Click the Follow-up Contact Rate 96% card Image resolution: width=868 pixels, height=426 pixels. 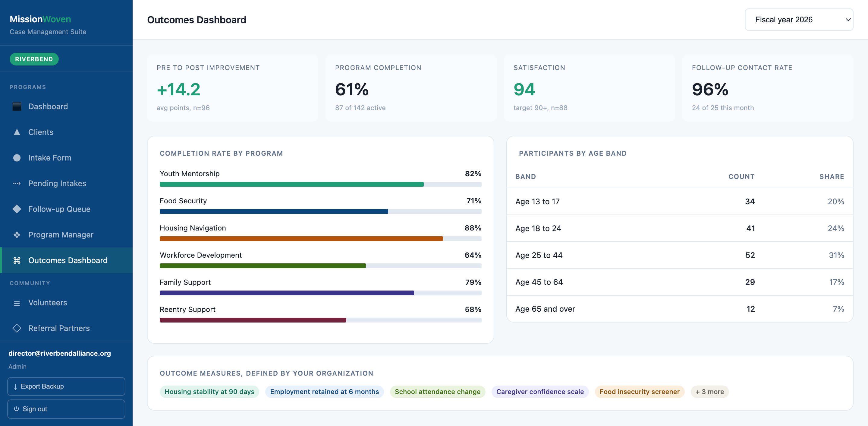[x=768, y=88]
